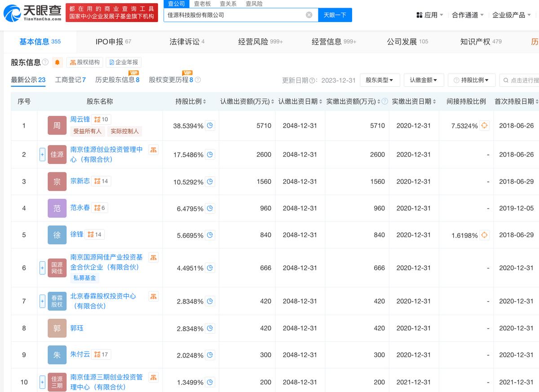Open the 股东类型 filter dropdown
The width and height of the screenshot is (539, 392).
click(x=379, y=80)
